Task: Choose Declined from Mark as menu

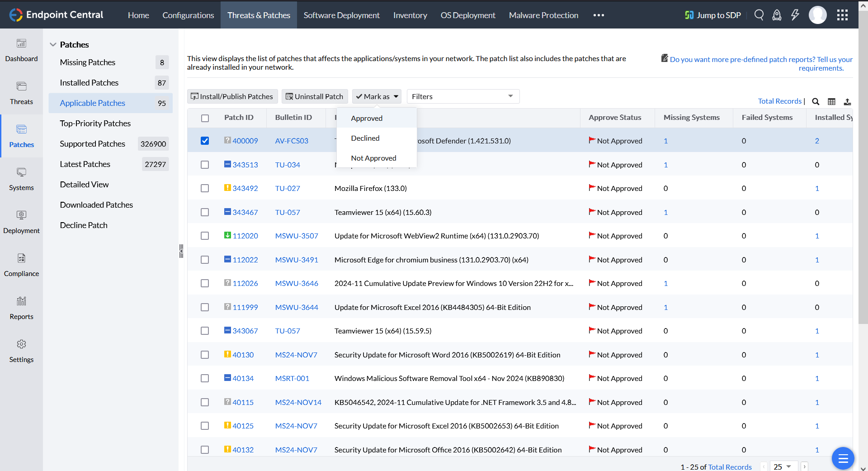Action: coord(365,138)
